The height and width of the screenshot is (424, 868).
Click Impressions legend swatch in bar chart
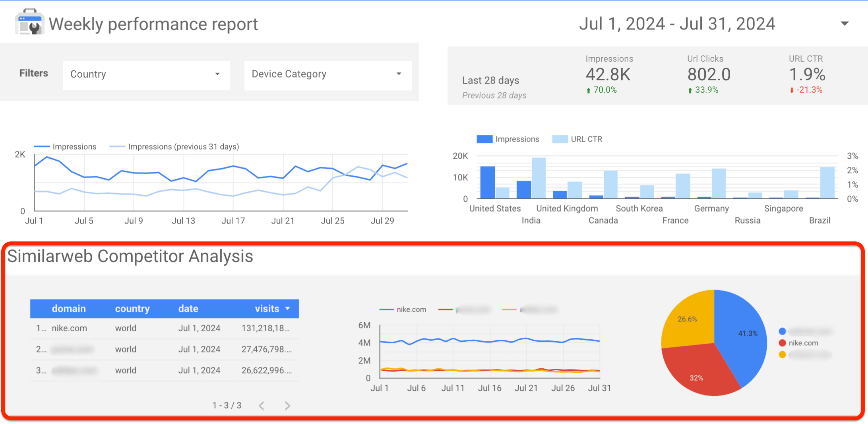click(x=484, y=139)
